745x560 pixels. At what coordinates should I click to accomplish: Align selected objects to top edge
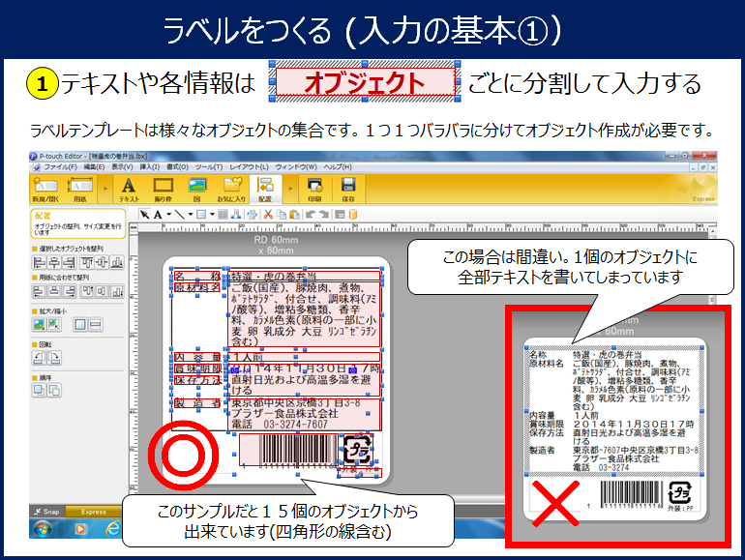pos(86,262)
